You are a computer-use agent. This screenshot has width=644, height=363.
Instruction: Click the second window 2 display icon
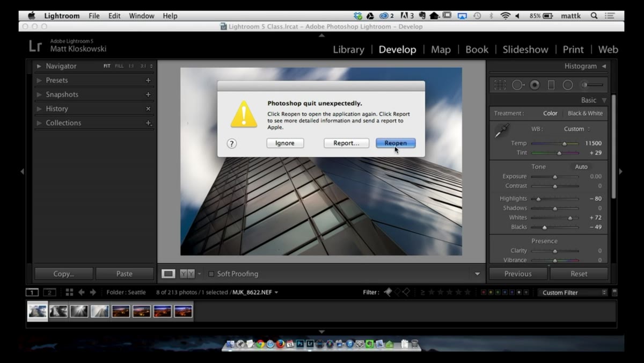[49, 292]
